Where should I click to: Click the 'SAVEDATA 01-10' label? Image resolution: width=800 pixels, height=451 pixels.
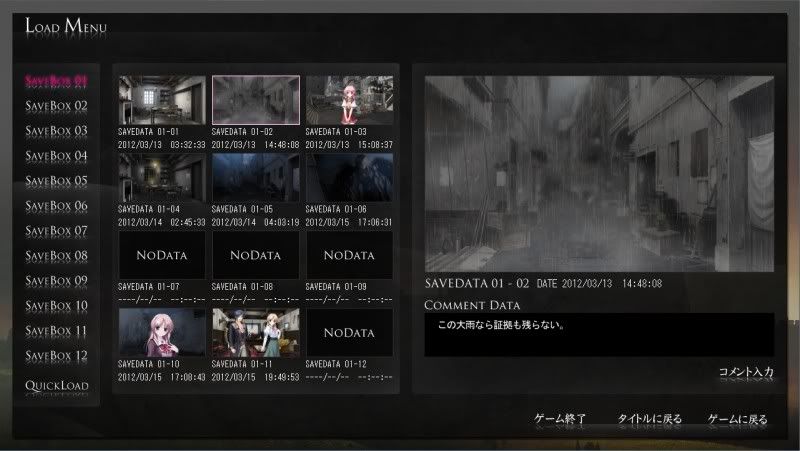(148, 364)
